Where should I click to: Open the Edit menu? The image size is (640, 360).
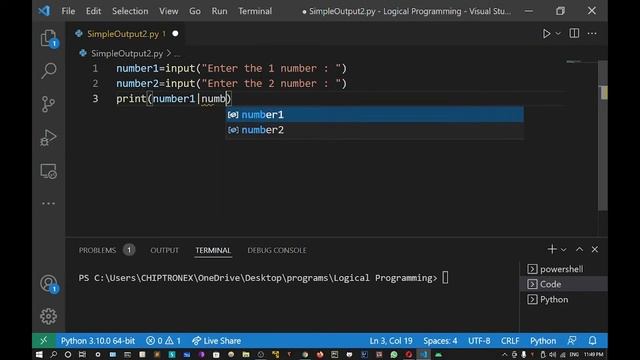[93, 11]
